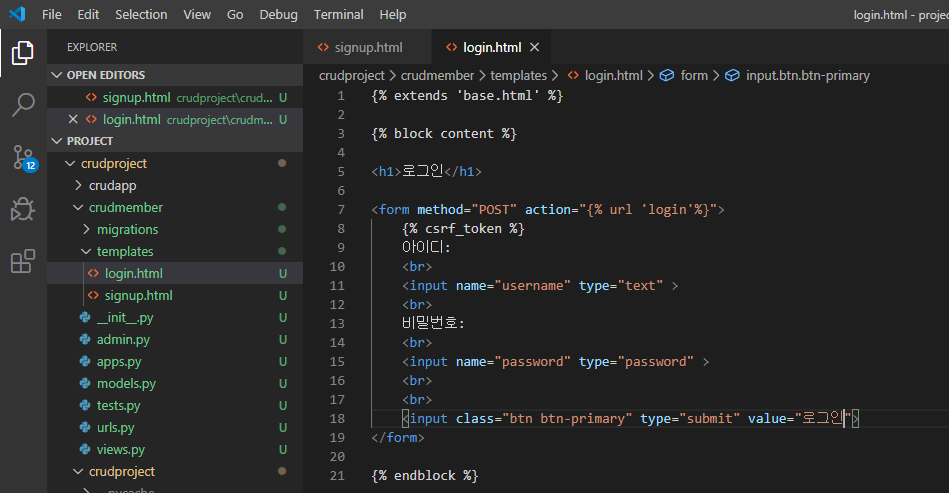
Task: Open the Explorer view in activity bar
Action: [23, 53]
